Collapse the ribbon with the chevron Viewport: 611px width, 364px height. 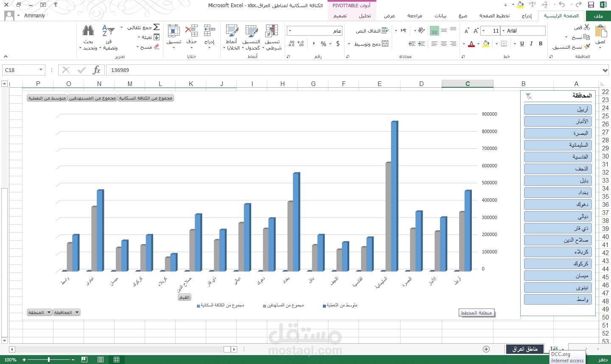[x=6, y=56]
